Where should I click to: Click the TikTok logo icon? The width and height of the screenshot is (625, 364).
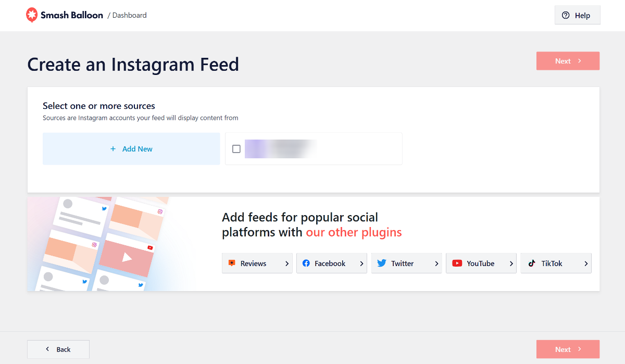click(x=532, y=263)
